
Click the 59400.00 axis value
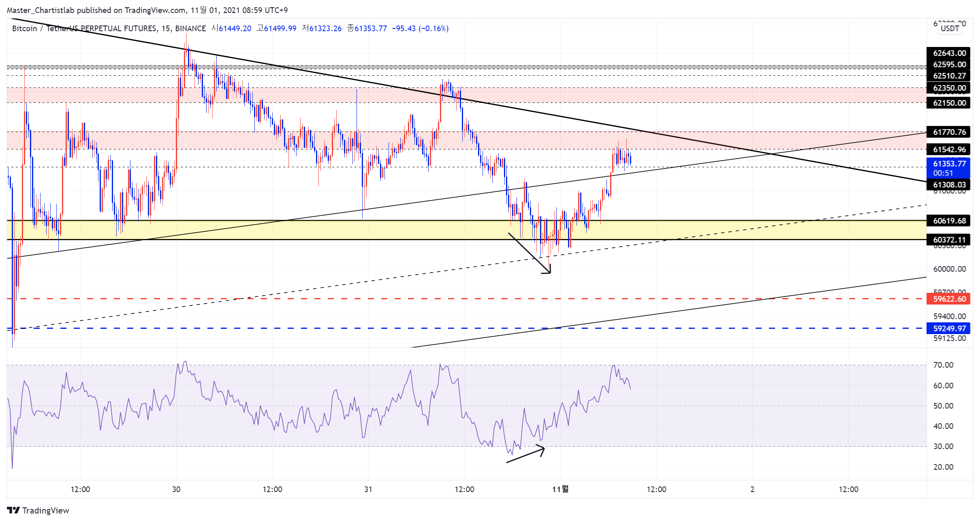[x=950, y=316]
